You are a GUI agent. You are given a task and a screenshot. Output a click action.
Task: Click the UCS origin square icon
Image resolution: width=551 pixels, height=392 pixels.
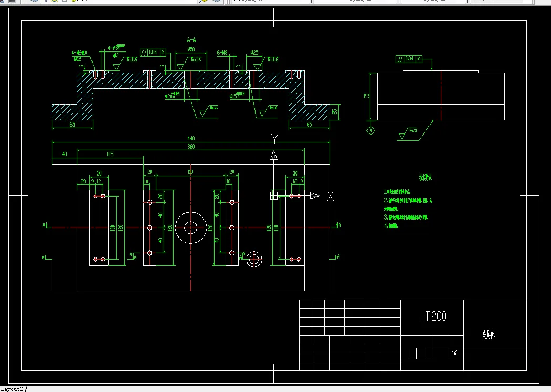(x=274, y=195)
